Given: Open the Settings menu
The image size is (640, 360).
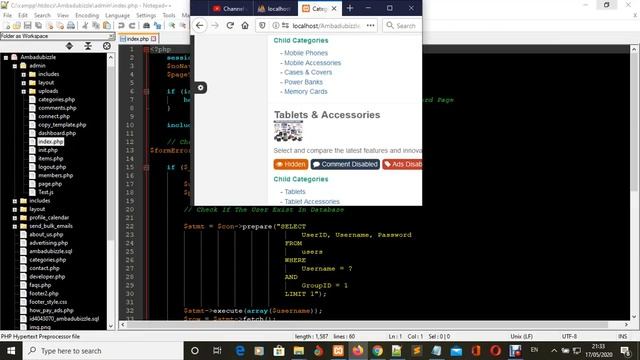Looking at the screenshot, I should 146,15.
